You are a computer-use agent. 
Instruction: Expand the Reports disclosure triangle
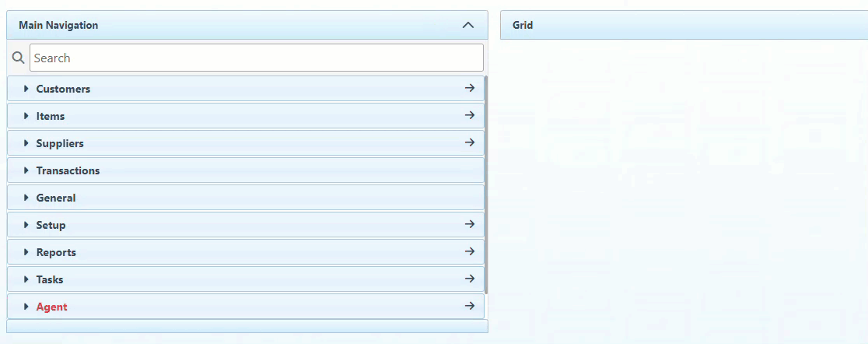pos(26,252)
